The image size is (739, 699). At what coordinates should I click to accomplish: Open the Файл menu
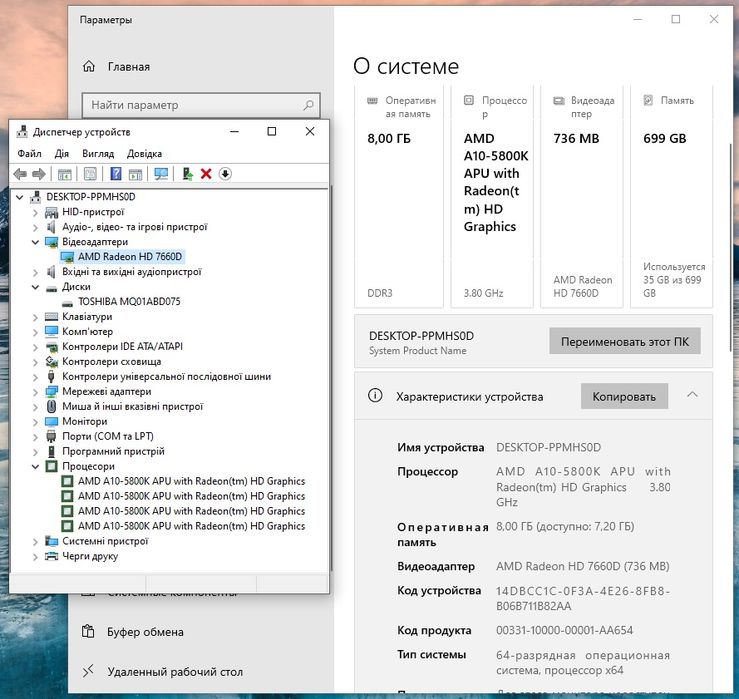pyautogui.click(x=29, y=154)
